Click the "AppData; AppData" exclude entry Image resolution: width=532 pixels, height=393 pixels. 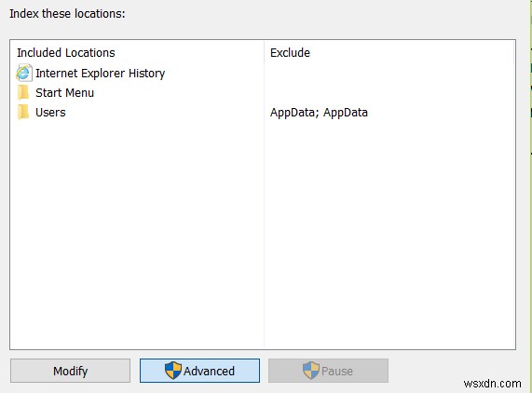[319, 113]
